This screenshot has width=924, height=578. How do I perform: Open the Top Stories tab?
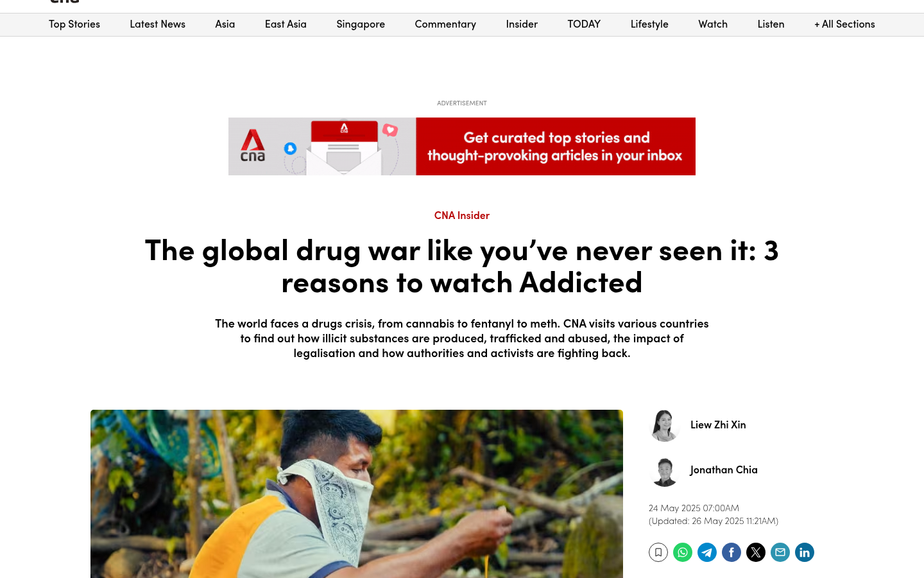[x=74, y=24]
